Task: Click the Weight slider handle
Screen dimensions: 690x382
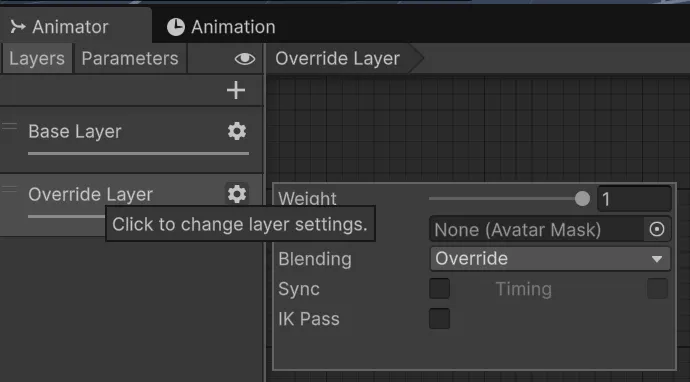Action: pyautogui.click(x=582, y=198)
